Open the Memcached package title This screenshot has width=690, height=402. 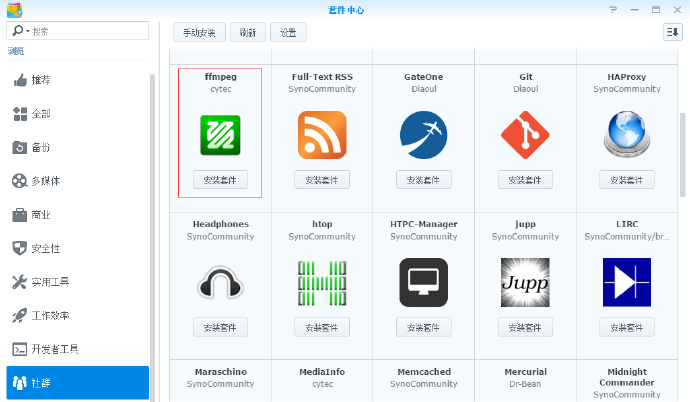424,372
